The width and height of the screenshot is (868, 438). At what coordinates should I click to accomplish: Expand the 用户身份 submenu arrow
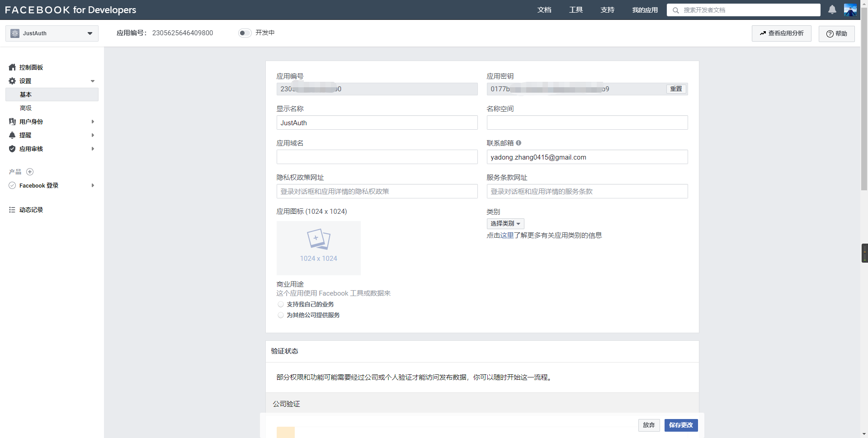pyautogui.click(x=93, y=122)
